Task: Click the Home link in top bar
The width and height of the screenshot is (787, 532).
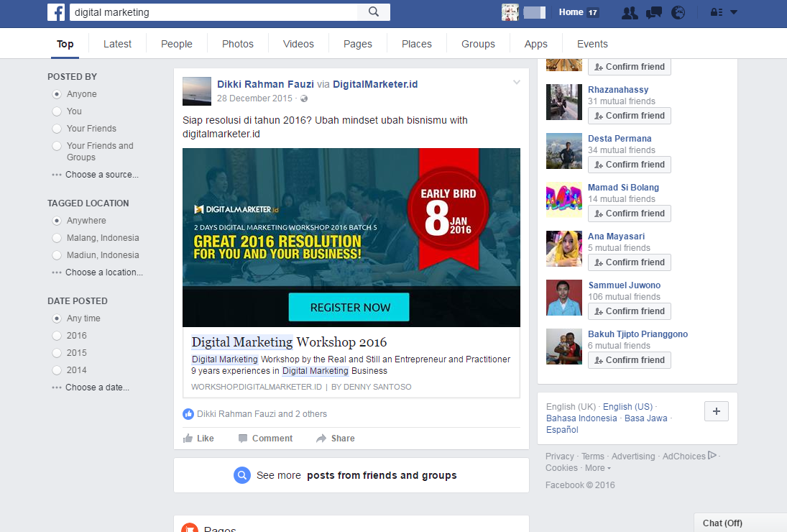Action: 571,12
